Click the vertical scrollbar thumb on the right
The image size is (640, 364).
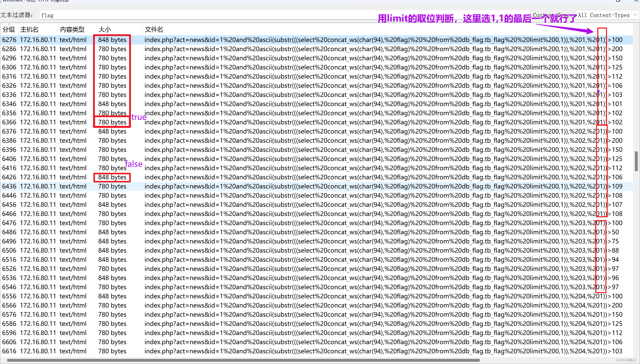[636, 161]
